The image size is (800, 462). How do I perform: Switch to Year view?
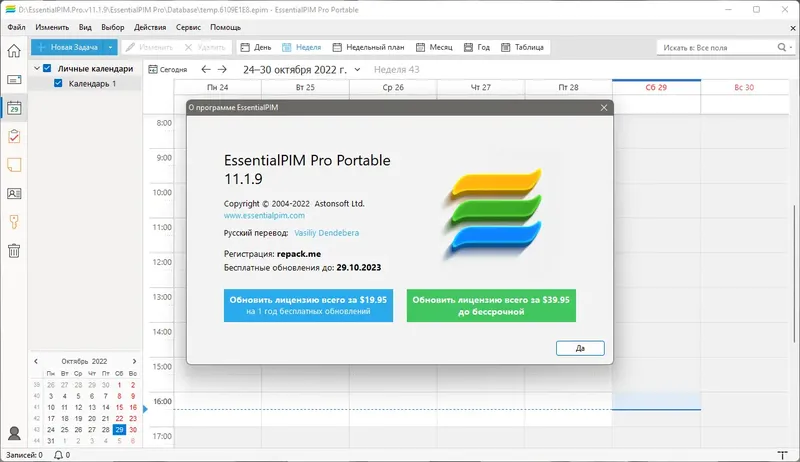tap(477, 47)
